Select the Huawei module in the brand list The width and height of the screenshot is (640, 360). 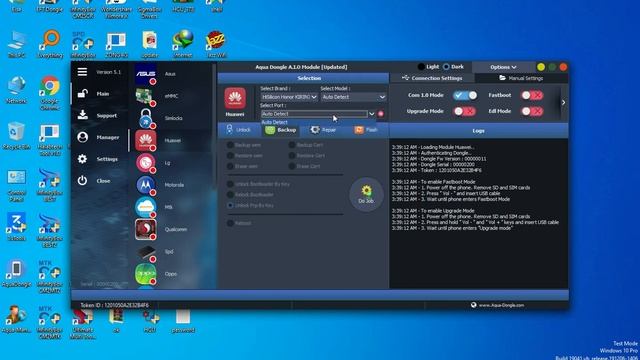pos(146,140)
